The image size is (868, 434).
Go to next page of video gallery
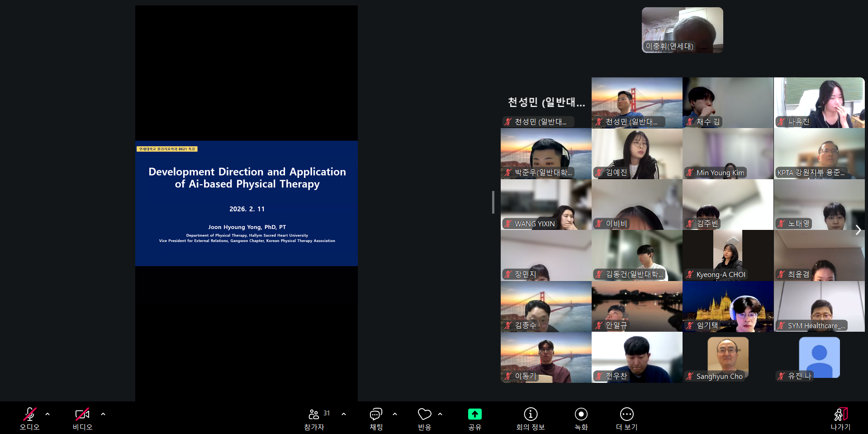(858, 230)
